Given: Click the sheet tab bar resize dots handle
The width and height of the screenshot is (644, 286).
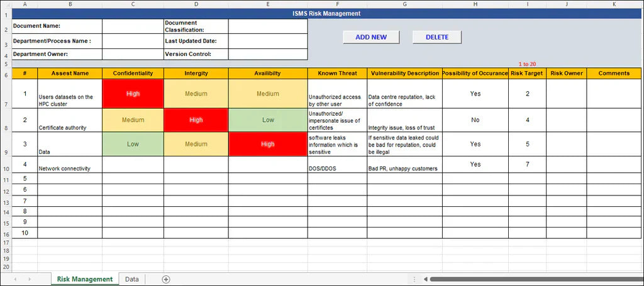Looking at the screenshot, I should 414,280.
